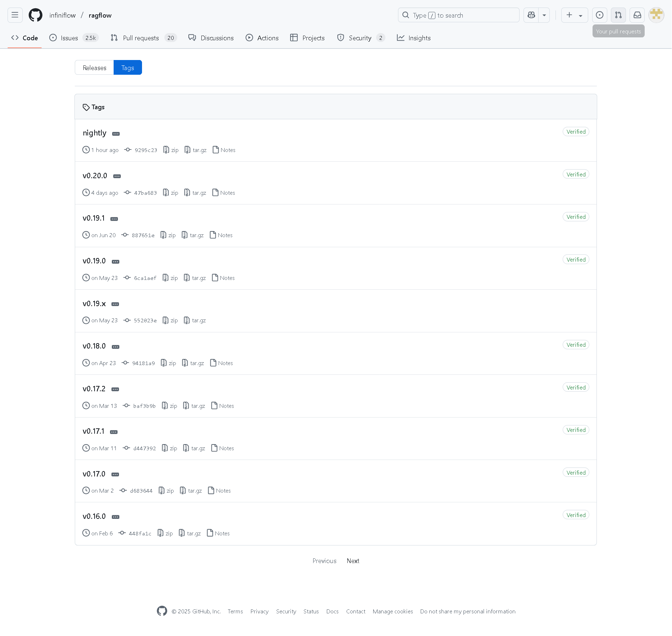Viewport: 672px width, 636px height.
Task: Open the Issues tab
Action: [74, 38]
